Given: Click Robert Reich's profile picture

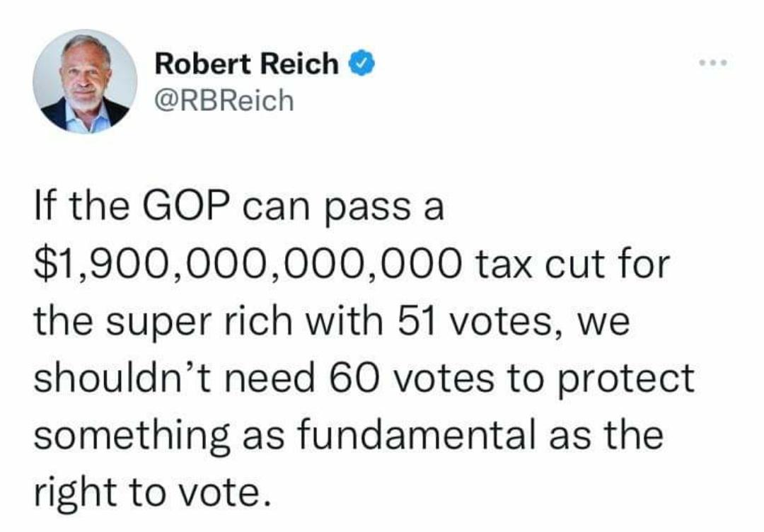Looking at the screenshot, I should pyautogui.click(x=85, y=79).
